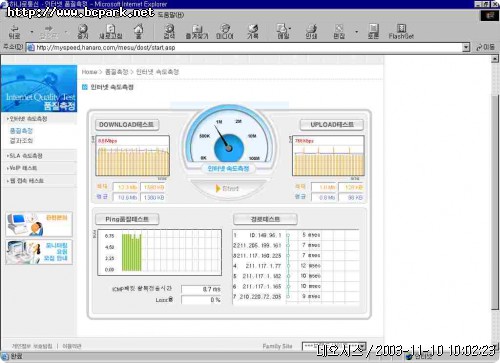Click the UPLOAD테스트 button
The height and width of the screenshot is (363, 500).
(332, 125)
